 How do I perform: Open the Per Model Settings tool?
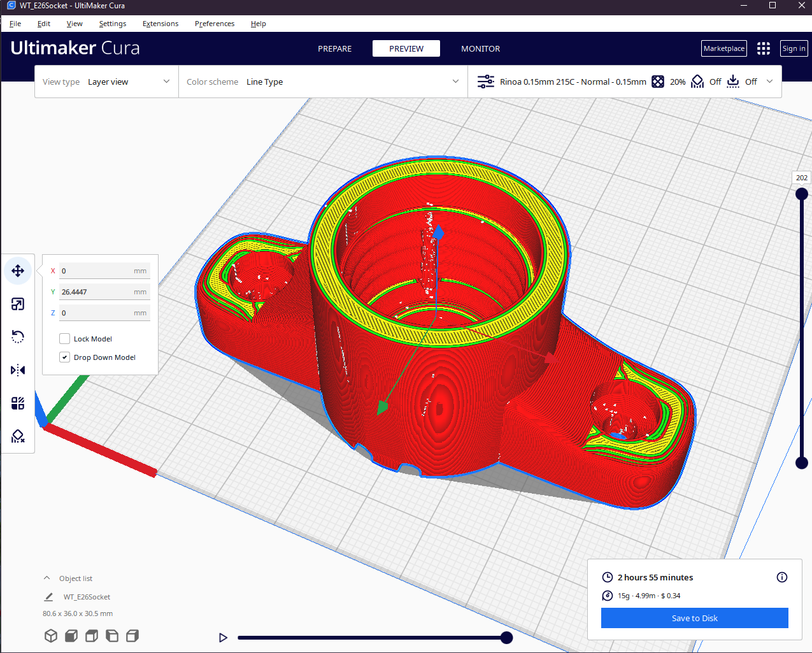pyautogui.click(x=18, y=403)
